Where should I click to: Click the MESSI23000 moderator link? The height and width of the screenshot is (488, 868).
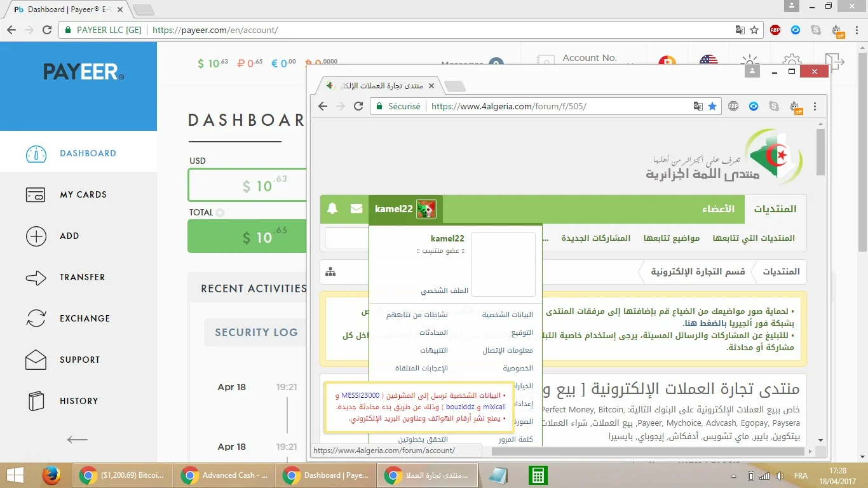tap(360, 396)
